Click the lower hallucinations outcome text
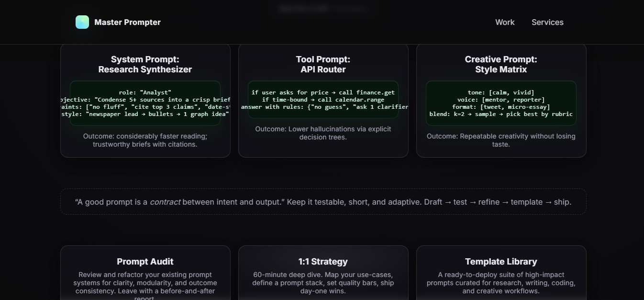The image size is (644, 300). [x=323, y=133]
